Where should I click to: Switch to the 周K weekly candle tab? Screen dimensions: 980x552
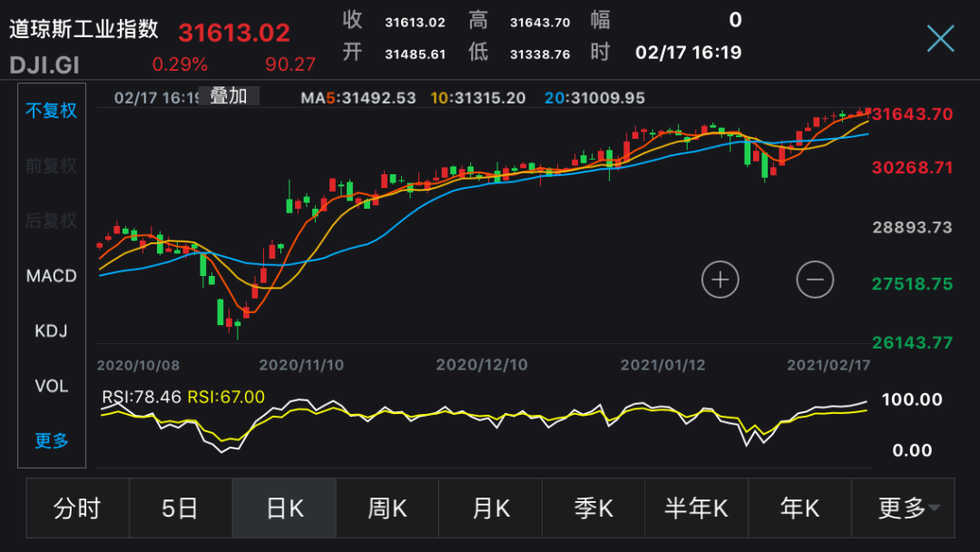(387, 508)
